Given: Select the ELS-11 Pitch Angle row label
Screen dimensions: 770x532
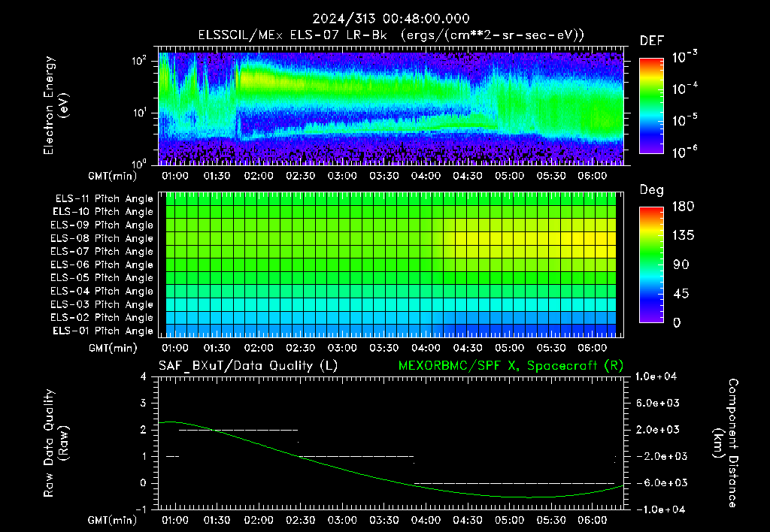Looking at the screenshot, I should pyautogui.click(x=104, y=199).
